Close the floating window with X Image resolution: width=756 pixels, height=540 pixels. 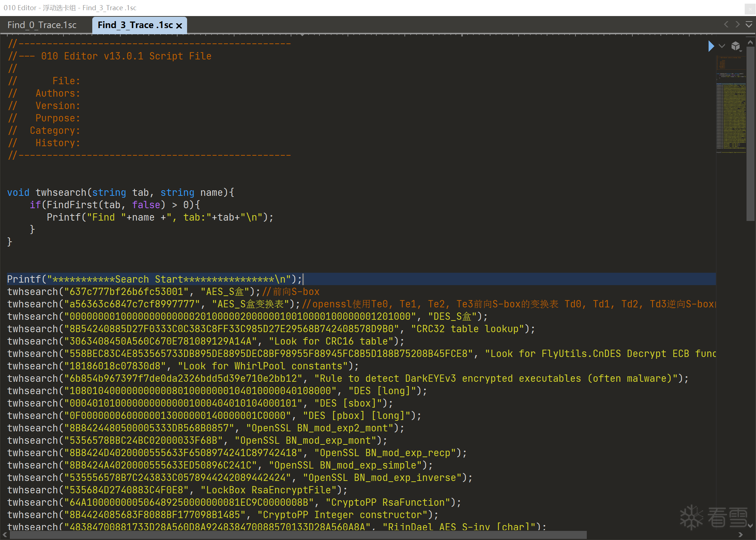(750, 8)
